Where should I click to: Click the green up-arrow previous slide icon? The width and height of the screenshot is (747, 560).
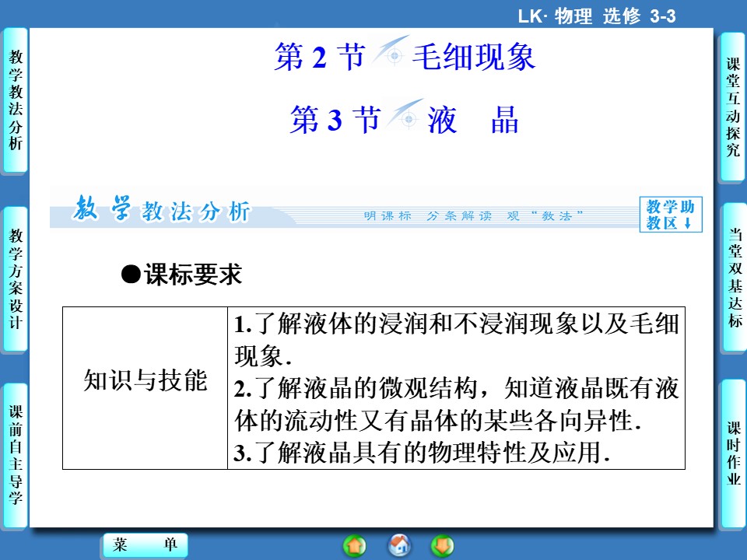(x=354, y=545)
